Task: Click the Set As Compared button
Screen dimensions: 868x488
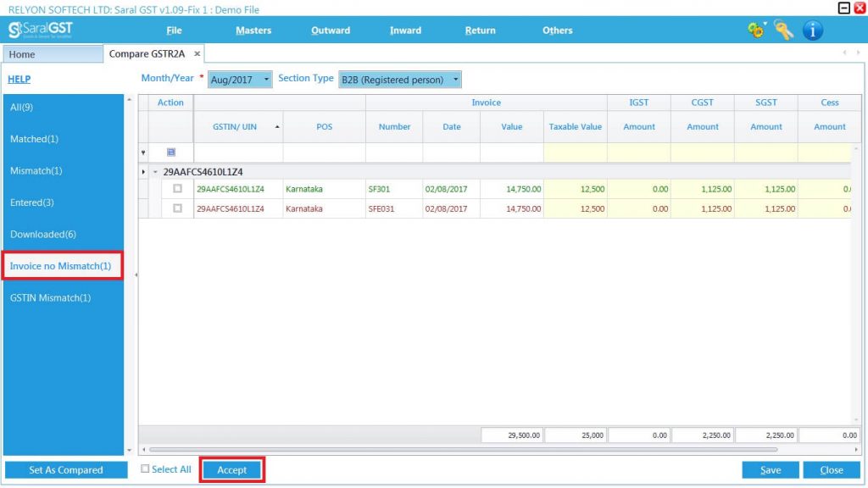Action: coord(66,469)
